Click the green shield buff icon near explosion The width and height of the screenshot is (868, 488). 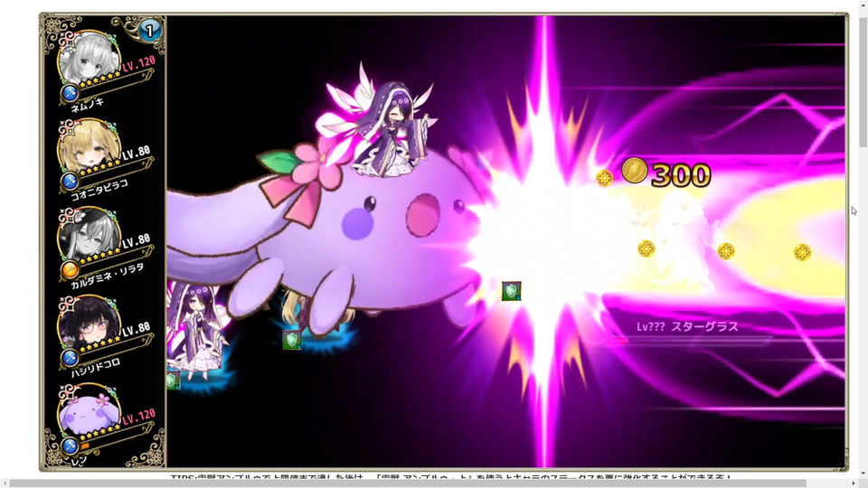click(x=511, y=291)
